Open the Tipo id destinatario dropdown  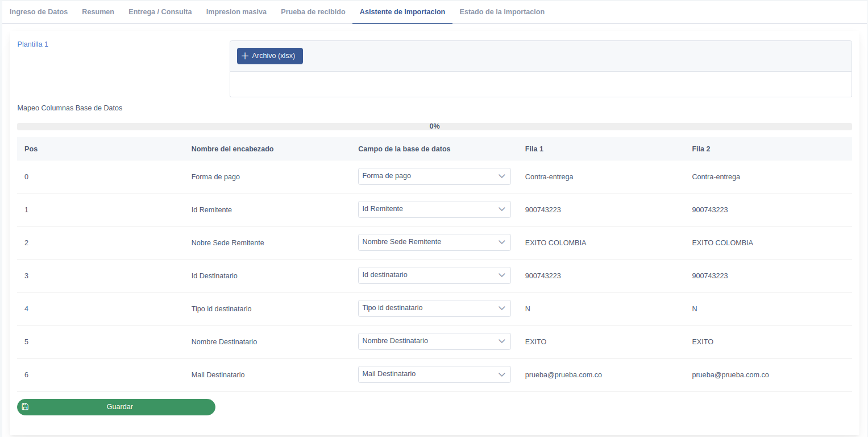pos(434,308)
